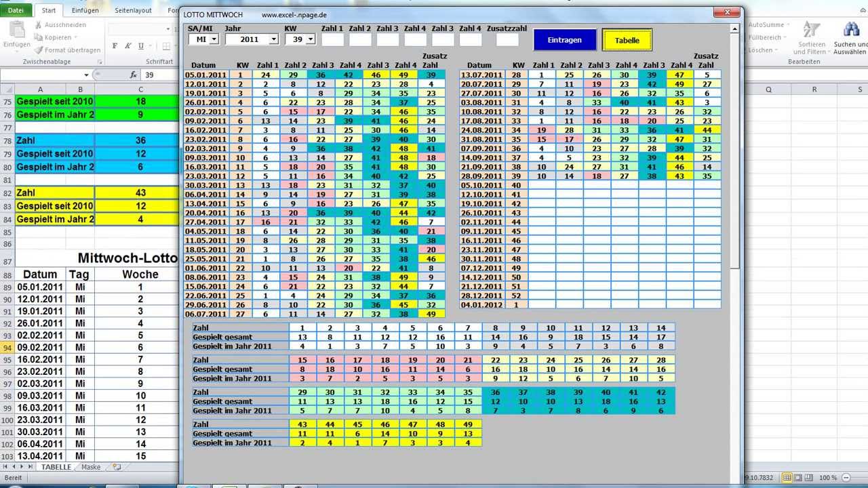Click the Tag header cell in row 88
The image size is (868, 488).
point(80,274)
